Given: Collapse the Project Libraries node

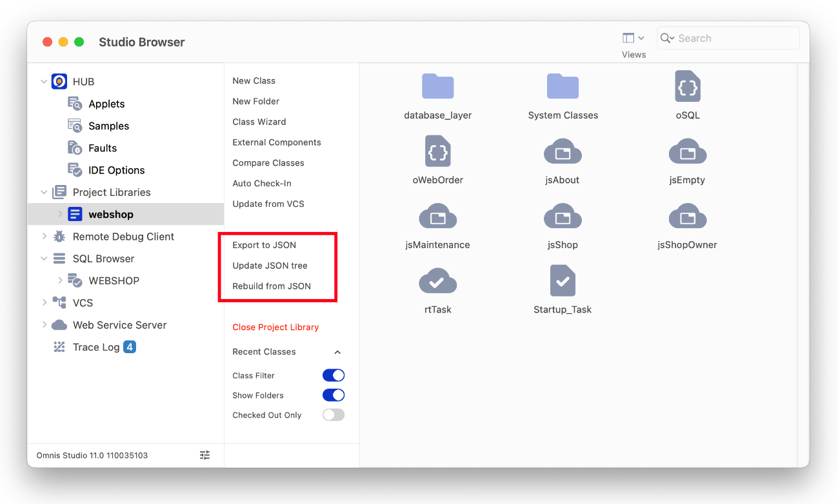Looking at the screenshot, I should tap(44, 192).
